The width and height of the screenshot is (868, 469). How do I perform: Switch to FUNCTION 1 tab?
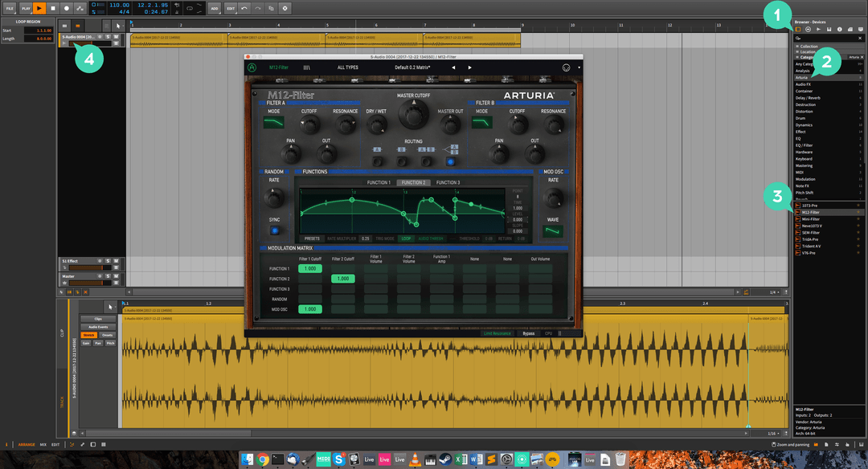click(379, 182)
